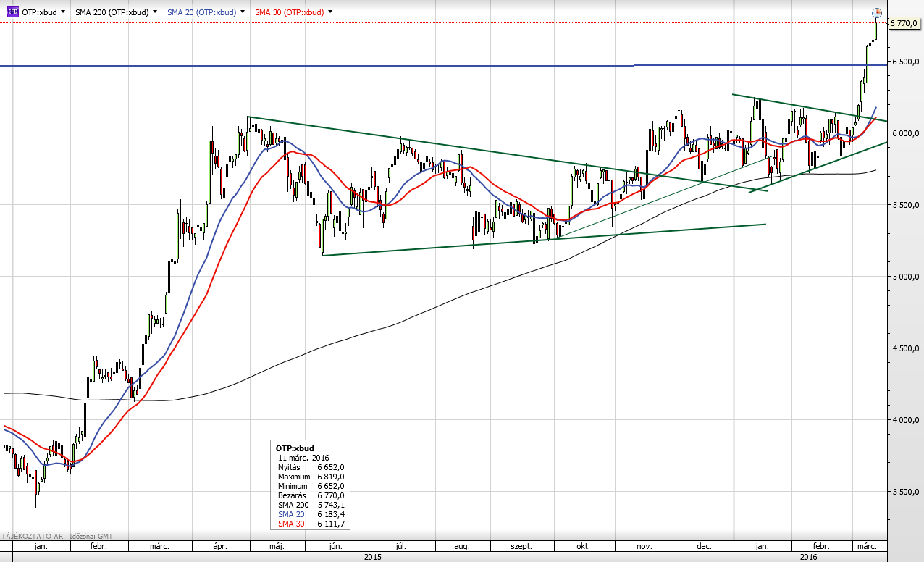924x562 pixels.
Task: Click the SMA 20 value 6 183,4
Action: [x=330, y=514]
